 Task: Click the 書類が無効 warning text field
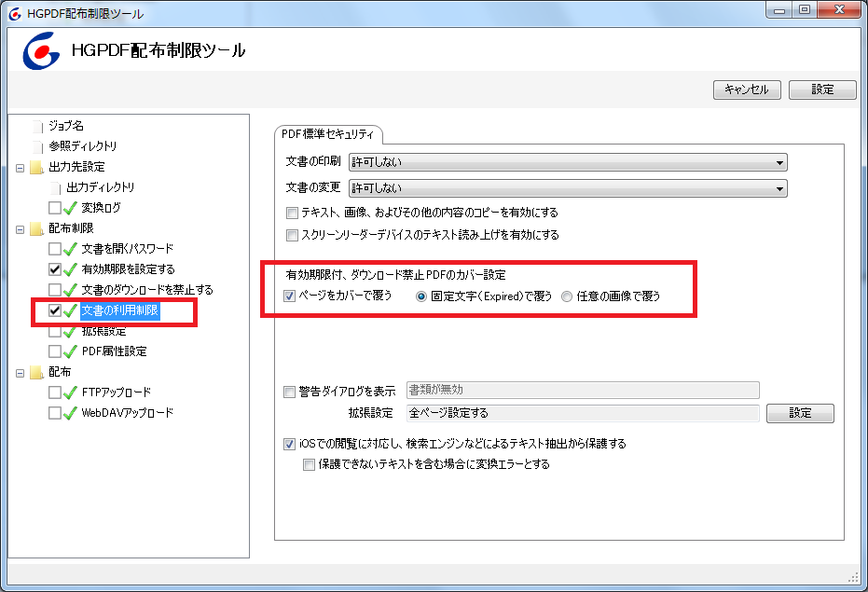click(x=583, y=390)
